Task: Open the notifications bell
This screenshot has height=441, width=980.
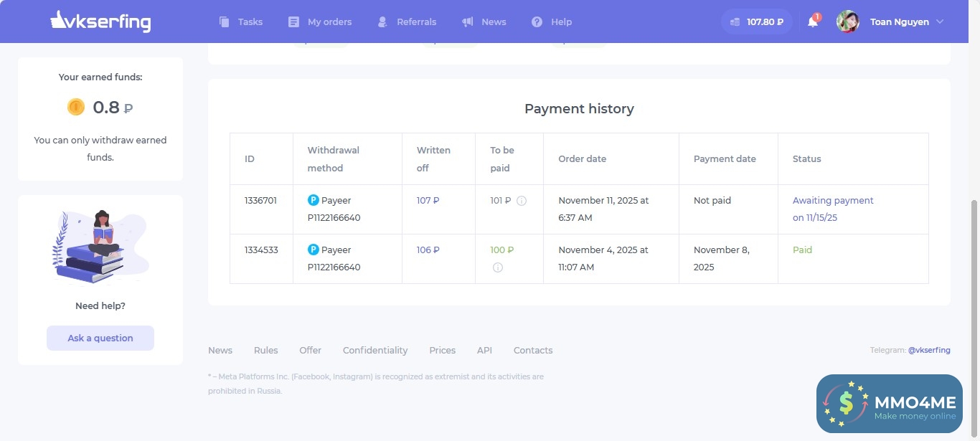Action: 812,22
